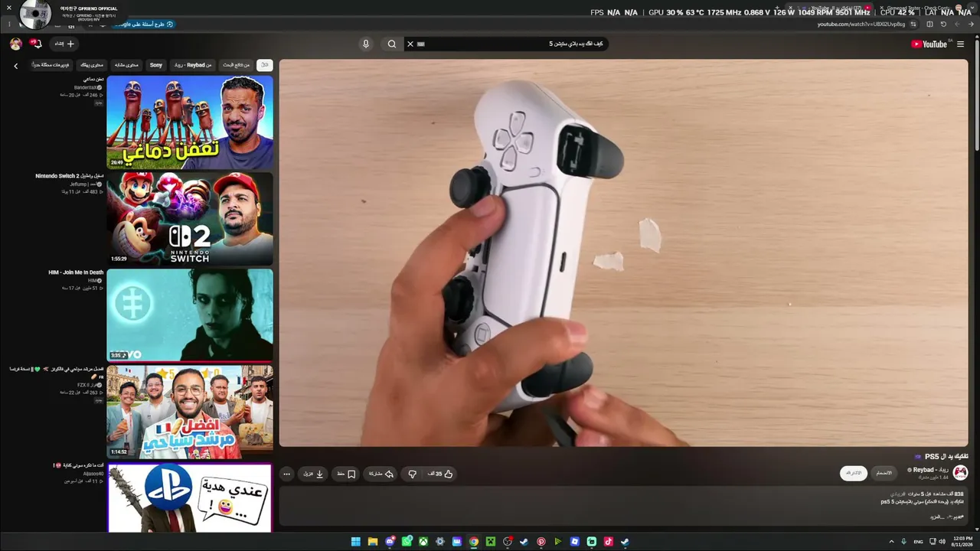980x551 pixels.
Task: Open the 'HIM - Join Me In Death' thumbnail
Action: click(x=190, y=315)
